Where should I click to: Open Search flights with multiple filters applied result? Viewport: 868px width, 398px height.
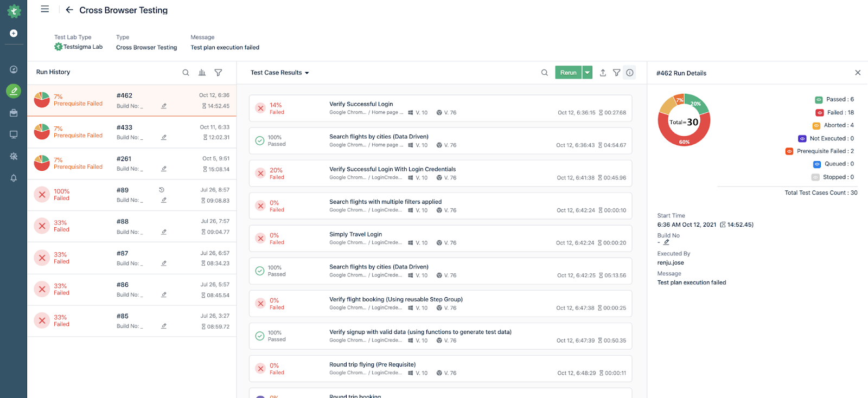click(x=441, y=206)
